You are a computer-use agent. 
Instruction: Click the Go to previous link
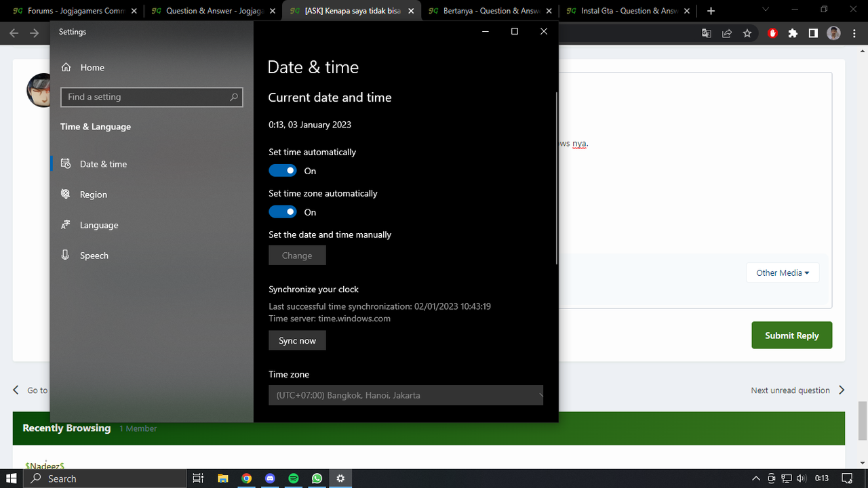click(31, 390)
